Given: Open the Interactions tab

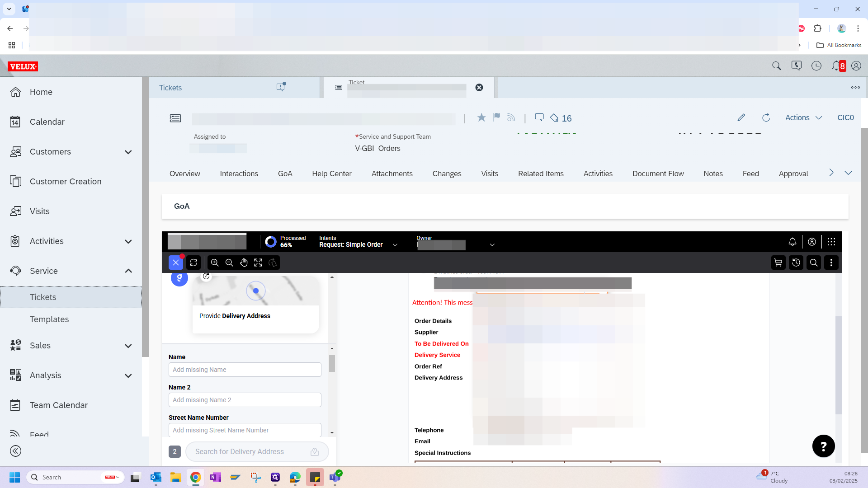Looking at the screenshot, I should tap(239, 174).
